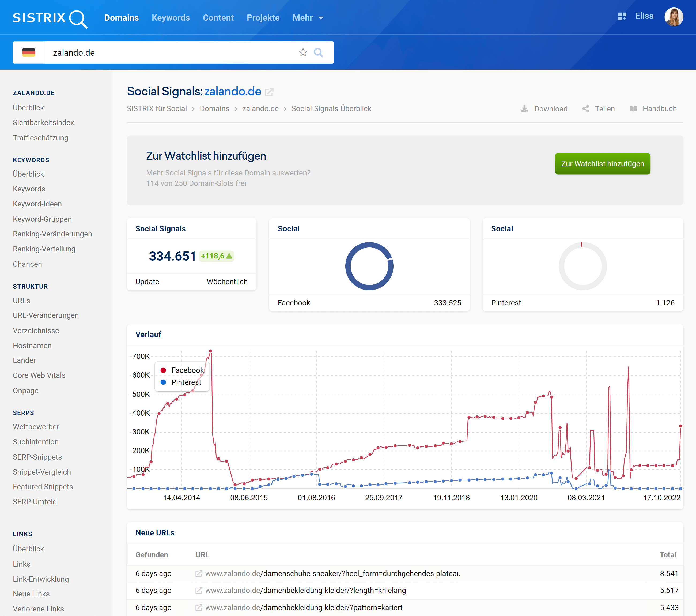Select the Projekte navigation tab
This screenshot has width=696, height=616.
click(x=263, y=18)
